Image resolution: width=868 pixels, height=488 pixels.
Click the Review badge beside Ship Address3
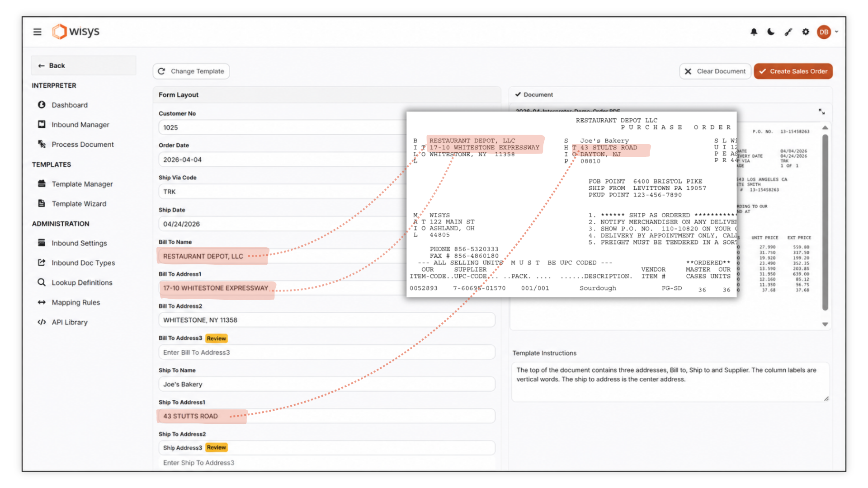pyautogui.click(x=217, y=448)
